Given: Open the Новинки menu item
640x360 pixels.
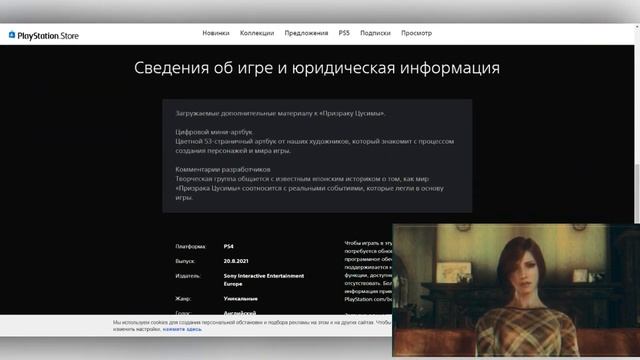Looking at the screenshot, I should pos(216,33).
